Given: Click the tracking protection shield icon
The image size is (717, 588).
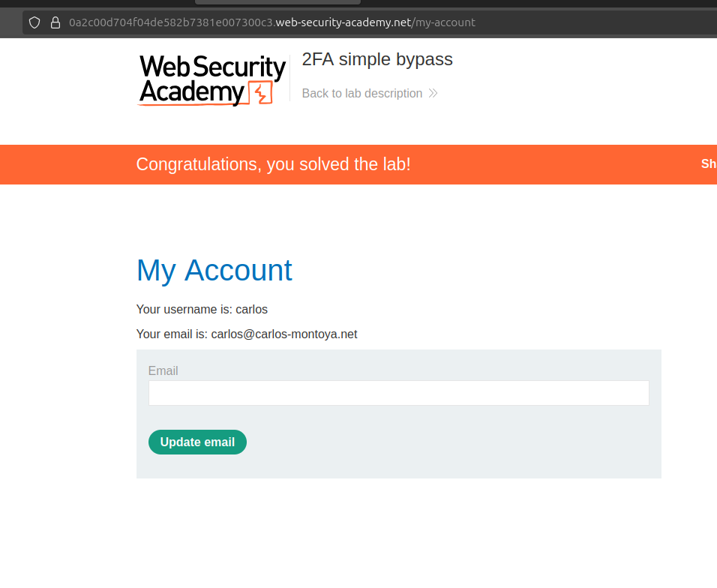Looking at the screenshot, I should [34, 22].
